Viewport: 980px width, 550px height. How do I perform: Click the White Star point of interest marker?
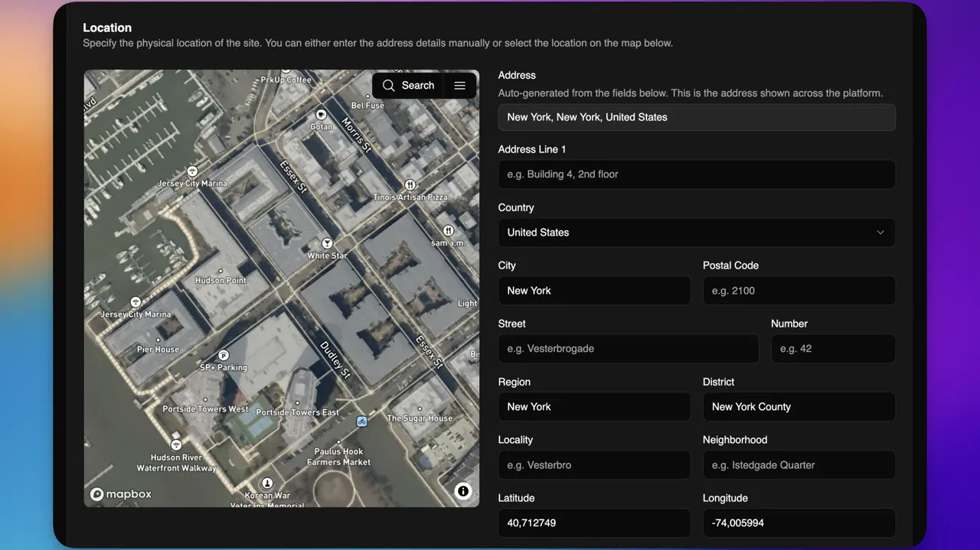coord(328,243)
